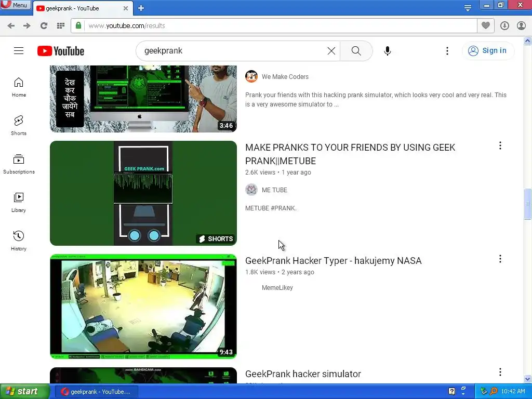
Task: Open options menu for MAKE PRANKS video
Action: pos(500,146)
